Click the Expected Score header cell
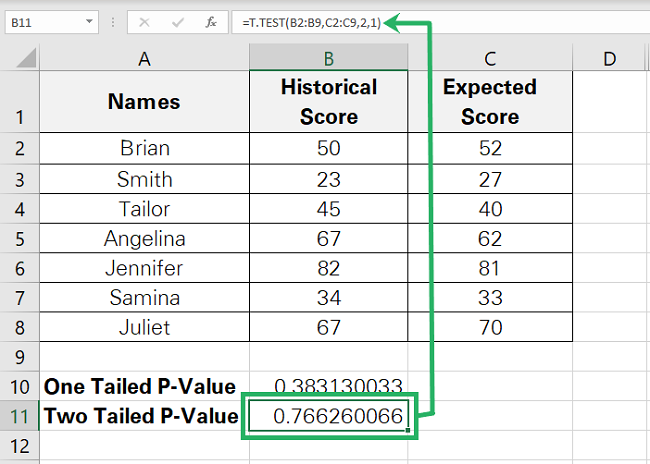Viewport: 650px width, 464px height. click(489, 102)
